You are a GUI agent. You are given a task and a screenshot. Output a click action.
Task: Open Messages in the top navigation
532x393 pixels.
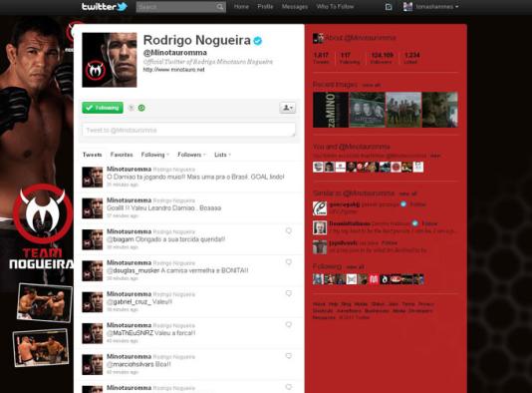295,6
